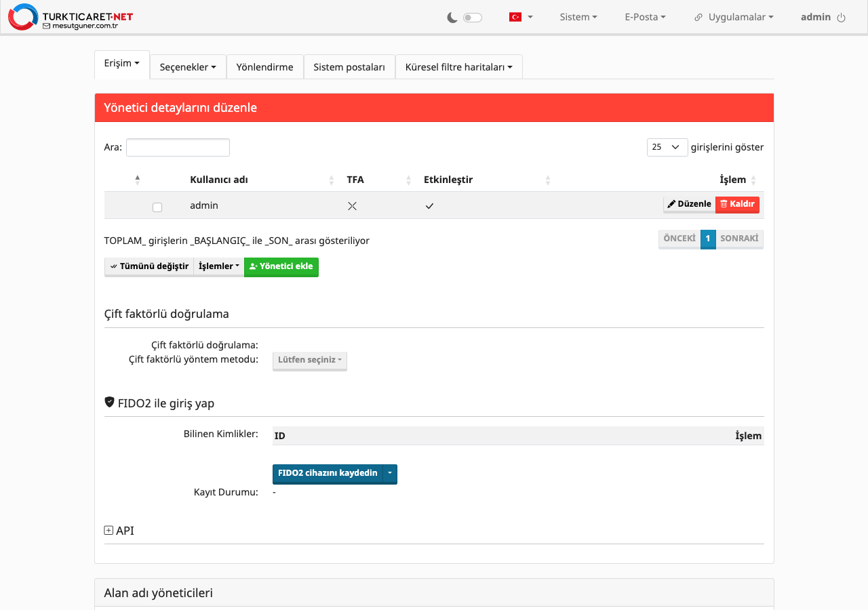868x610 pixels.
Task: Open the Uygulamalar menu
Action: (x=741, y=17)
